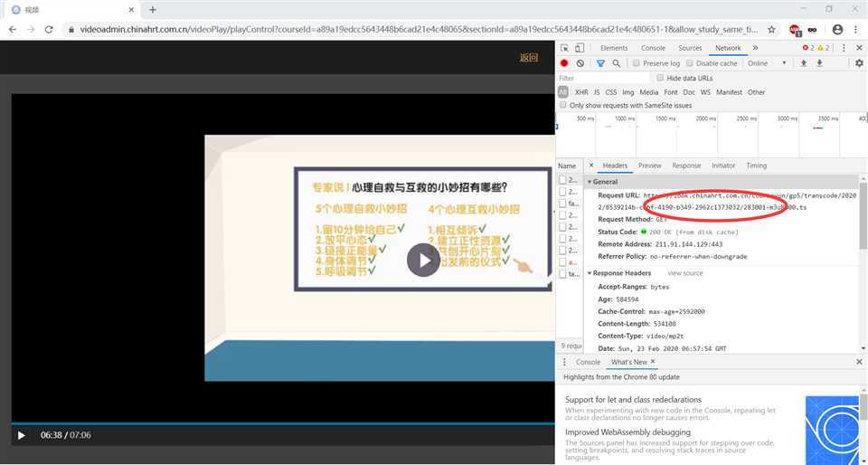The width and height of the screenshot is (868, 465).
Task: Toggle the network filter funnel icon
Action: click(600, 63)
